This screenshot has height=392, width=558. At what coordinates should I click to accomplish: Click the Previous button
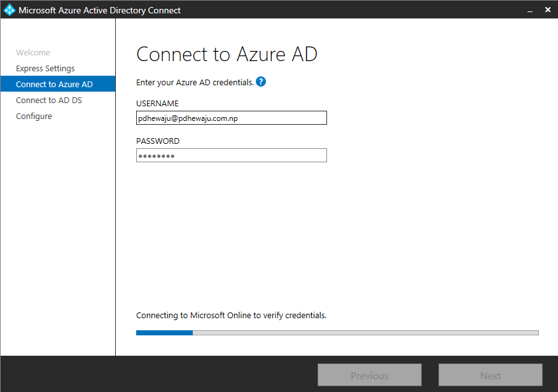[x=370, y=375]
